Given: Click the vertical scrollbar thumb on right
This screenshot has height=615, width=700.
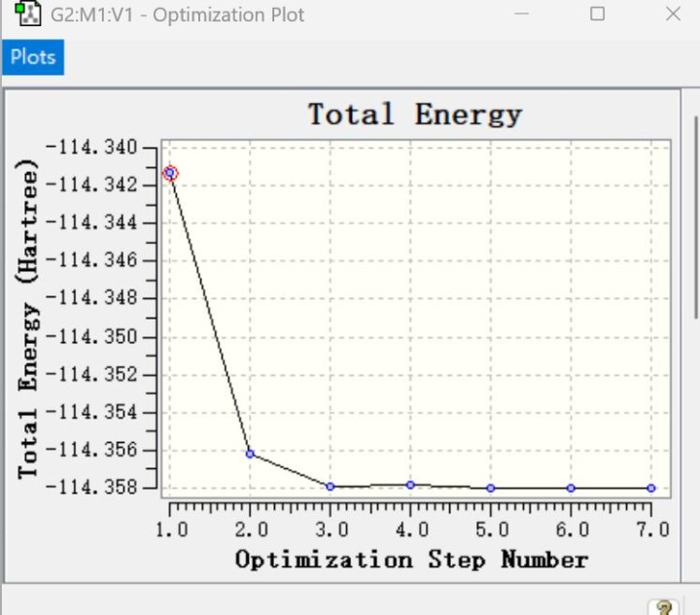Looking at the screenshot, I should tap(696, 218).
